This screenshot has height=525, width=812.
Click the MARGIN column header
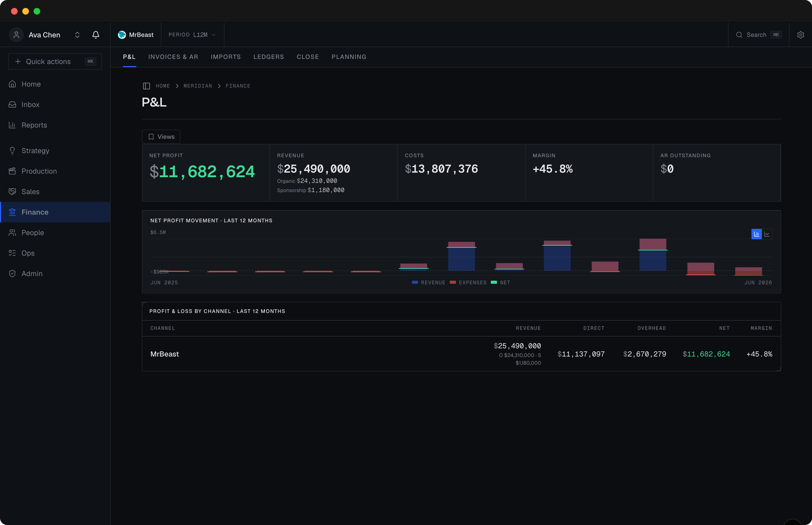pos(761,328)
